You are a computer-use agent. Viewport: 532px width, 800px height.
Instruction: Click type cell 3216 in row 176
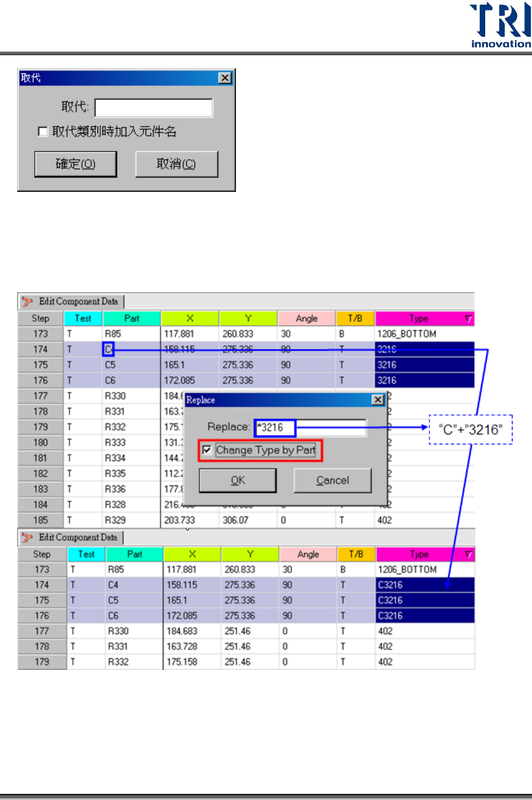[424, 380]
